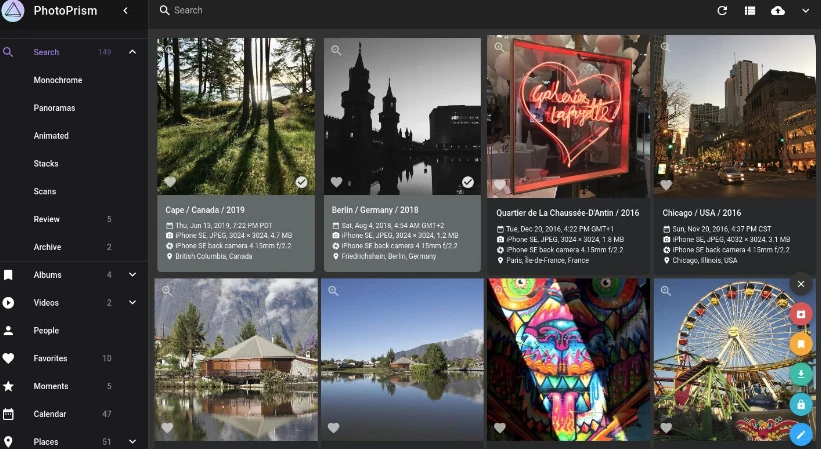This screenshot has width=821, height=449.
Task: Add selection to album via orange bookmark button
Action: coord(801,344)
